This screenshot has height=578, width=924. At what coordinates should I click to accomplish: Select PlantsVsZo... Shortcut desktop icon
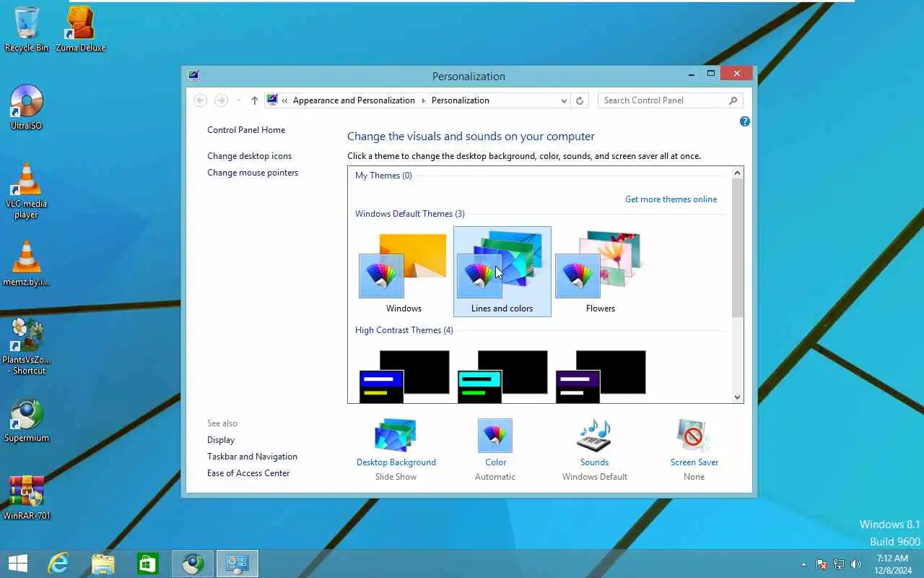point(27,346)
